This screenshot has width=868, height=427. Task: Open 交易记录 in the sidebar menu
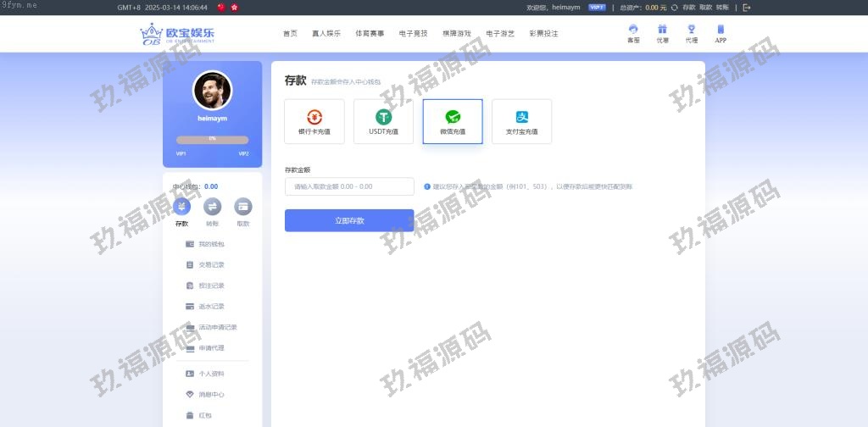[211, 265]
